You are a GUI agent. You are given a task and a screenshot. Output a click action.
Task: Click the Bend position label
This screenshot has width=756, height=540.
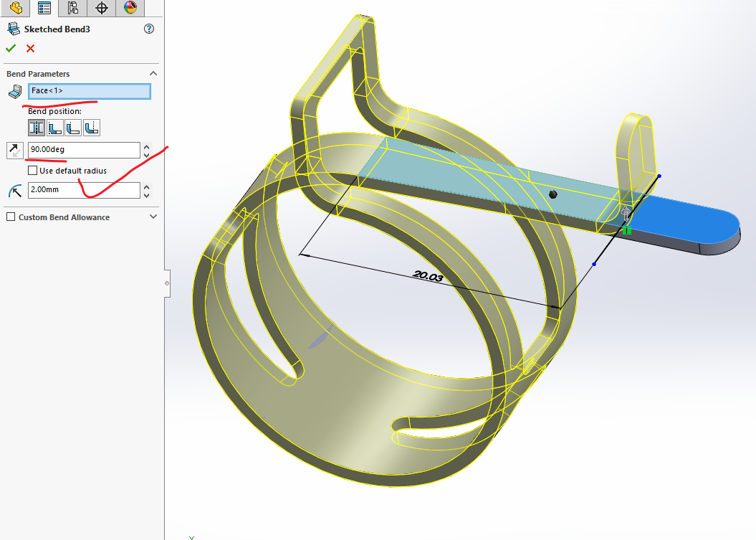[54, 111]
